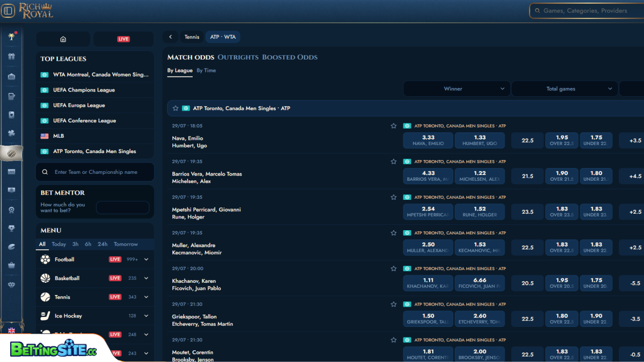Click the slot machine icon in the sidebar

click(12, 96)
